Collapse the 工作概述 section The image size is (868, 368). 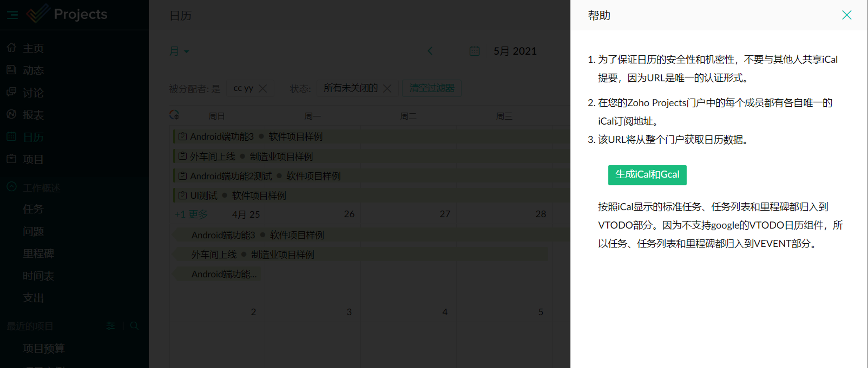tap(12, 187)
